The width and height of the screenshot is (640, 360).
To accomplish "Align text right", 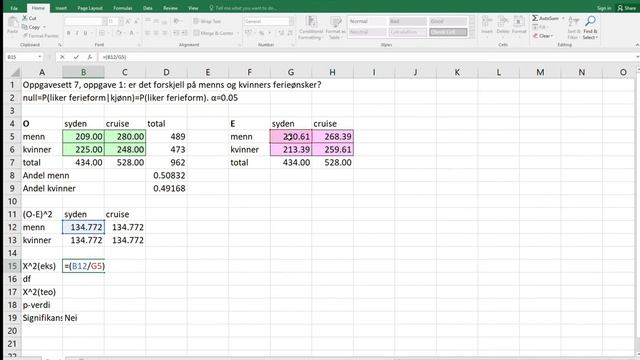I will [164, 33].
